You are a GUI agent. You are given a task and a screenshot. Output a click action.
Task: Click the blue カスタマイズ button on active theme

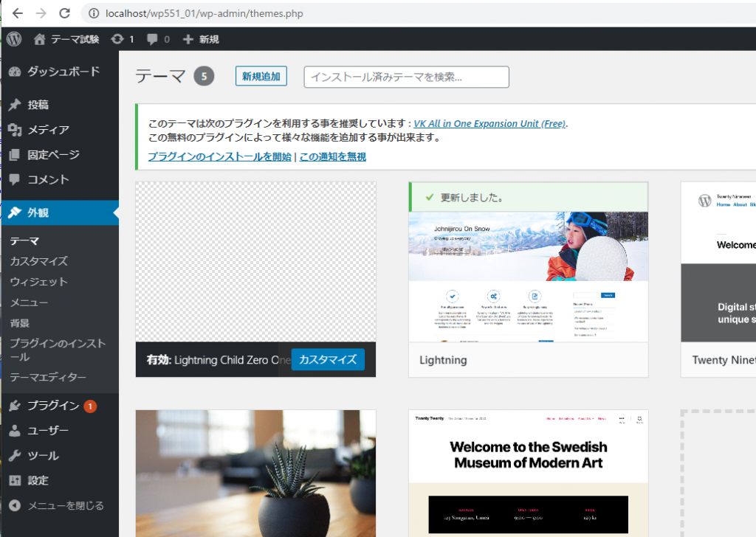328,359
